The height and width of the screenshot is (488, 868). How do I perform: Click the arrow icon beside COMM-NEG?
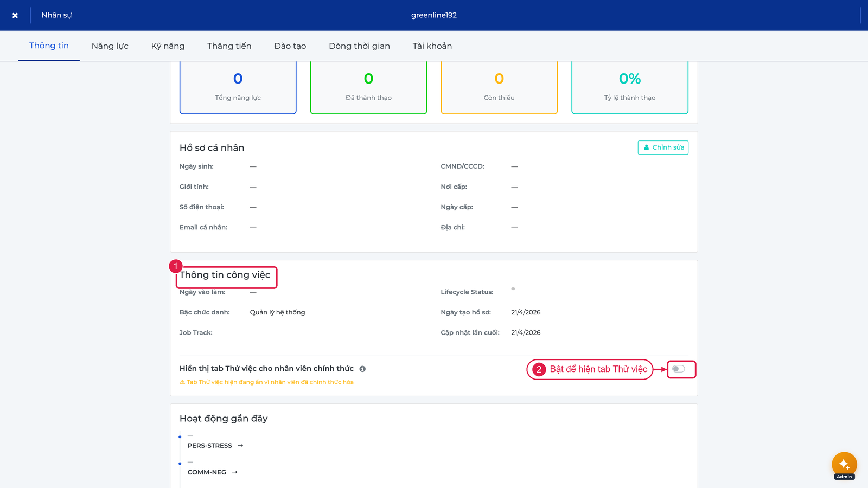pyautogui.click(x=235, y=472)
